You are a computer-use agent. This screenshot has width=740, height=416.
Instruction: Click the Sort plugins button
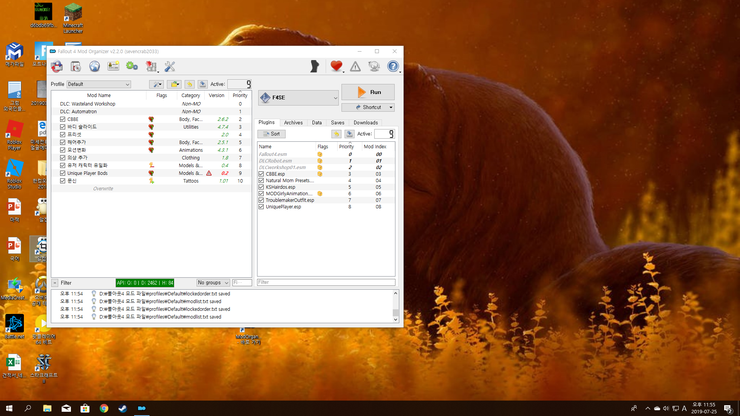[271, 133]
